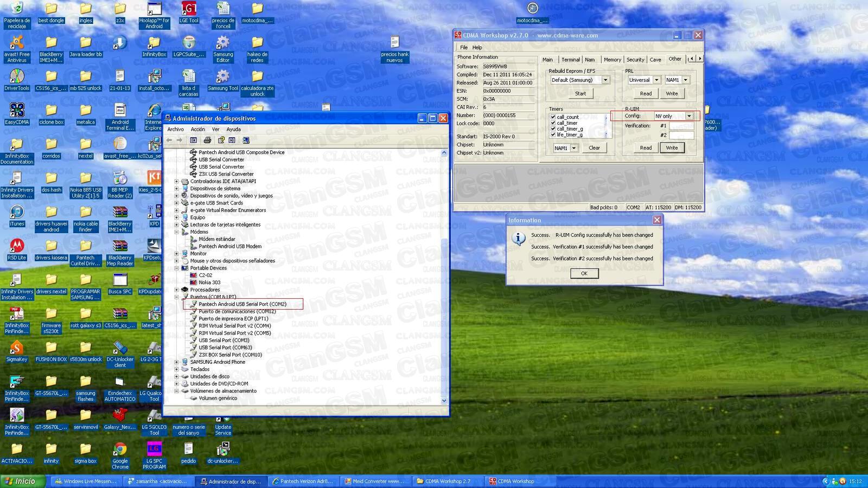Switch to Security tab in CDMA Workshop

[635, 60]
